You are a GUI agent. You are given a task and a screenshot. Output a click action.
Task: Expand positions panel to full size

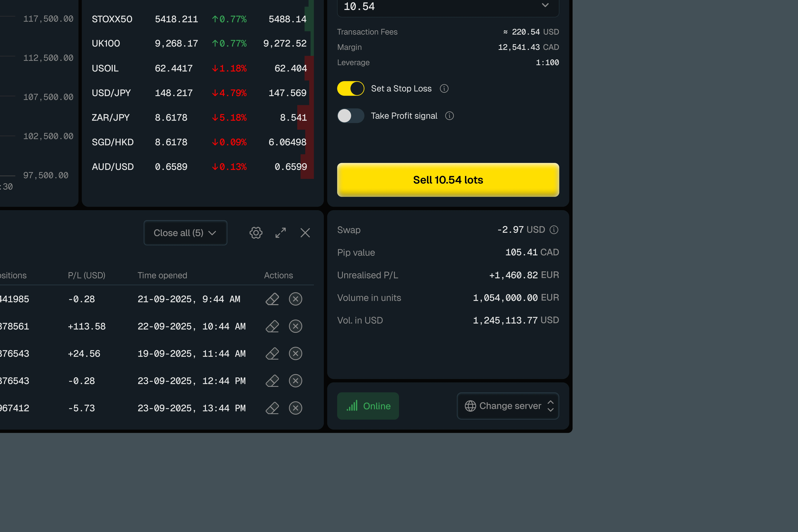[x=281, y=233]
